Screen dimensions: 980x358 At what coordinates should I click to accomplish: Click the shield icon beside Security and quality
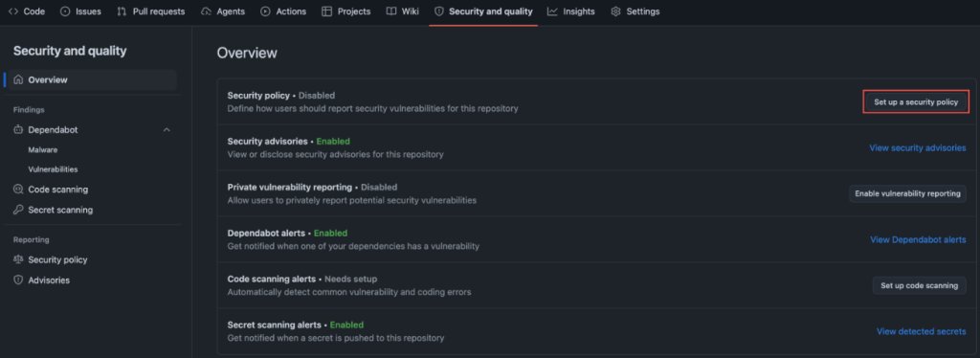438,11
